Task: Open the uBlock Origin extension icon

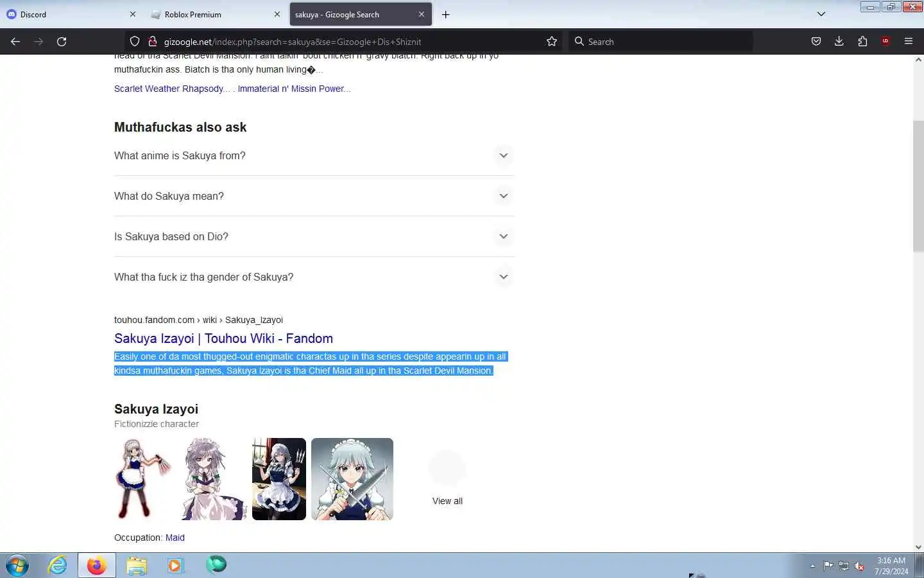Action: click(886, 41)
